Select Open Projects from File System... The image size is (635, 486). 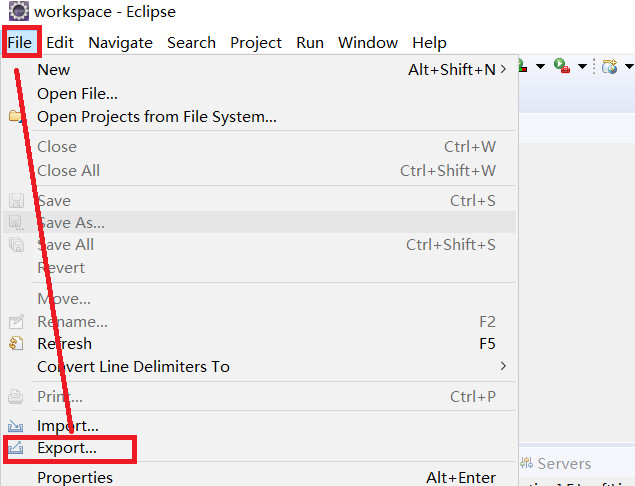259,117
